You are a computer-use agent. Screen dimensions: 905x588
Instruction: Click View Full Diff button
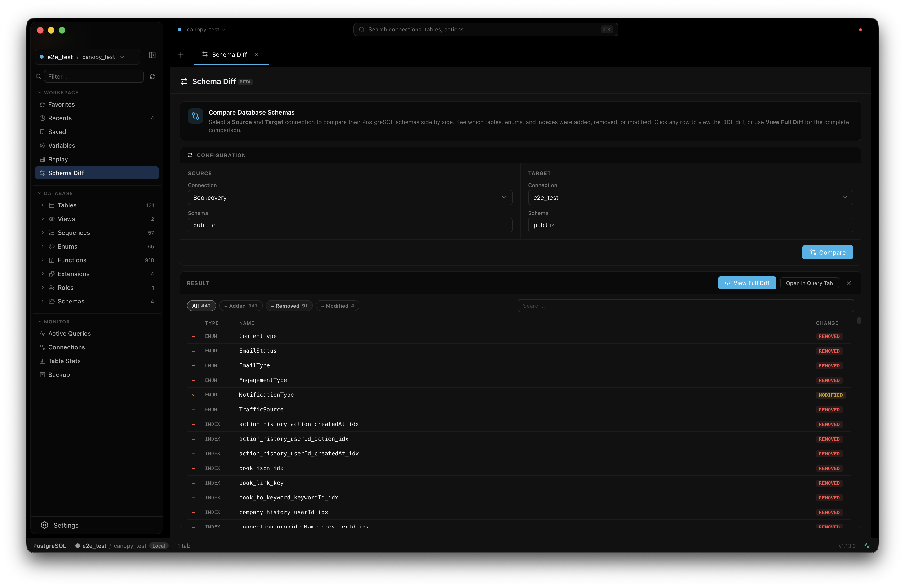747,283
